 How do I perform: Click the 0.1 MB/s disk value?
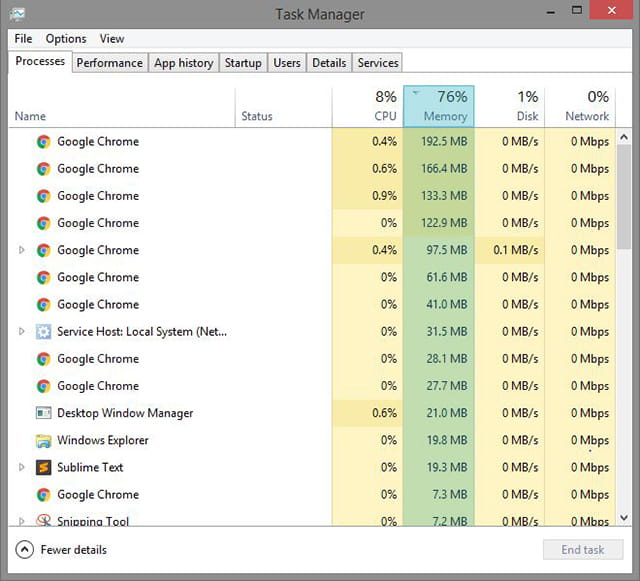516,250
